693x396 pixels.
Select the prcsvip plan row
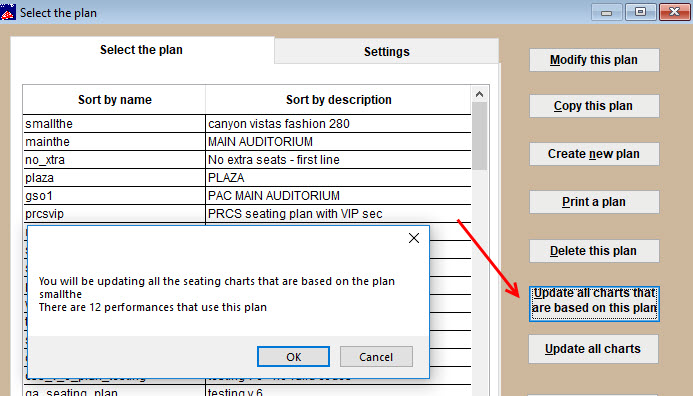click(247, 214)
